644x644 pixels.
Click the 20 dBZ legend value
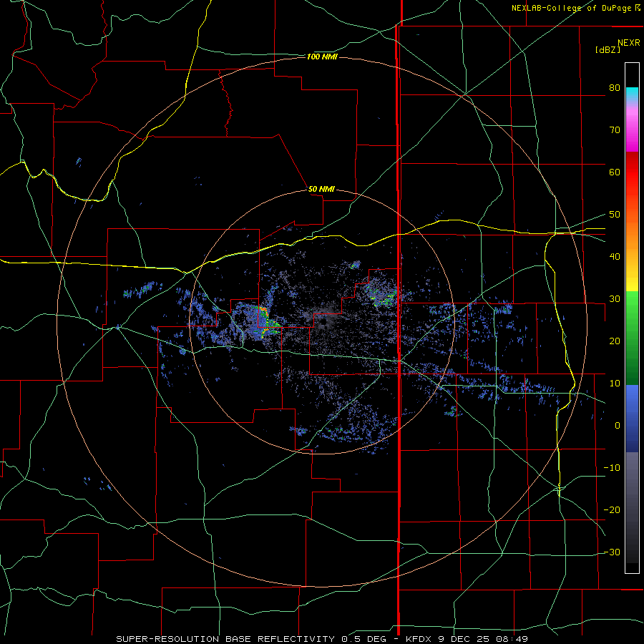pyautogui.click(x=615, y=341)
